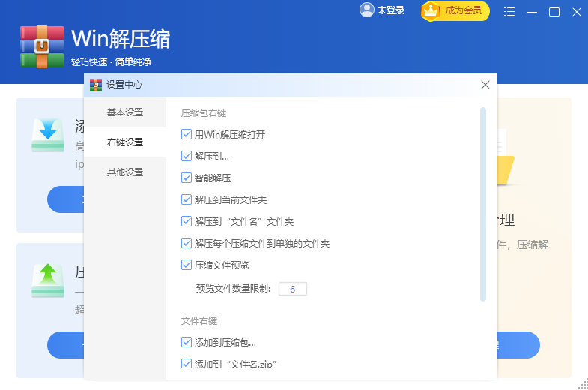Image resolution: width=588 pixels, height=390 pixels.
Task: Select the 右键设置 tab
Action: [x=125, y=142]
